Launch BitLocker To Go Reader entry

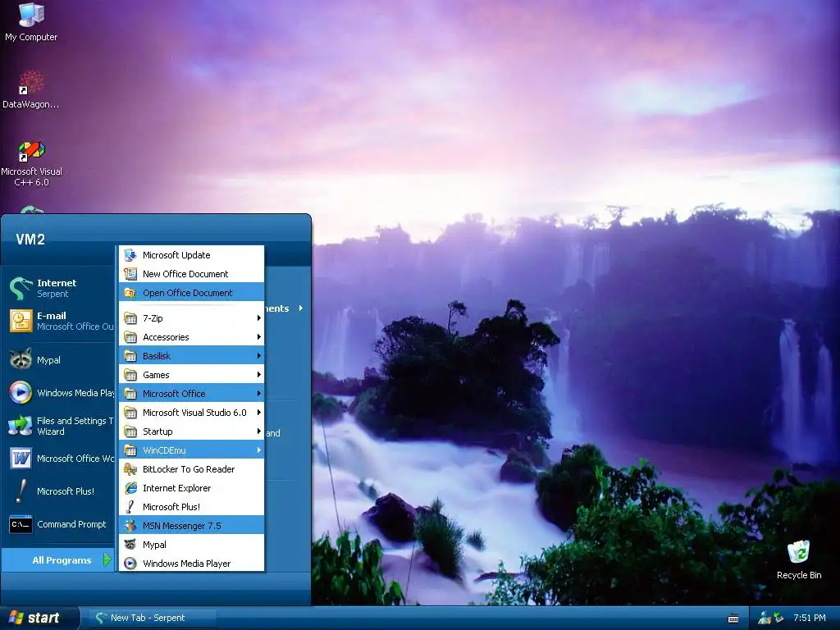tap(191, 469)
